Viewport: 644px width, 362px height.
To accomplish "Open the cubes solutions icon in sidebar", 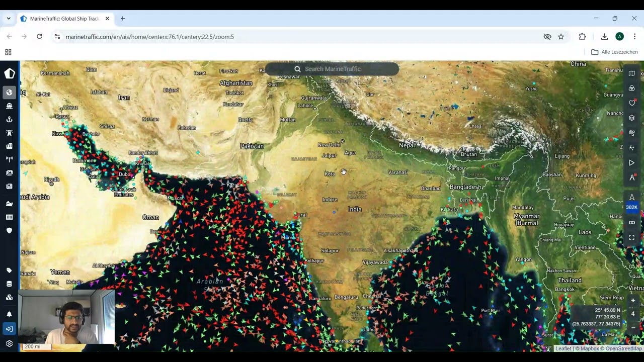I will (9, 297).
